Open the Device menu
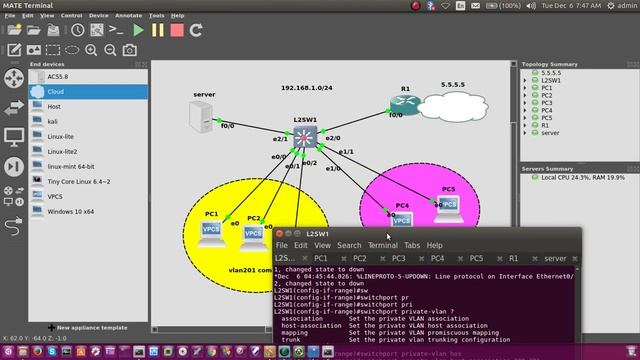This screenshot has width=640, height=360. tap(99, 16)
